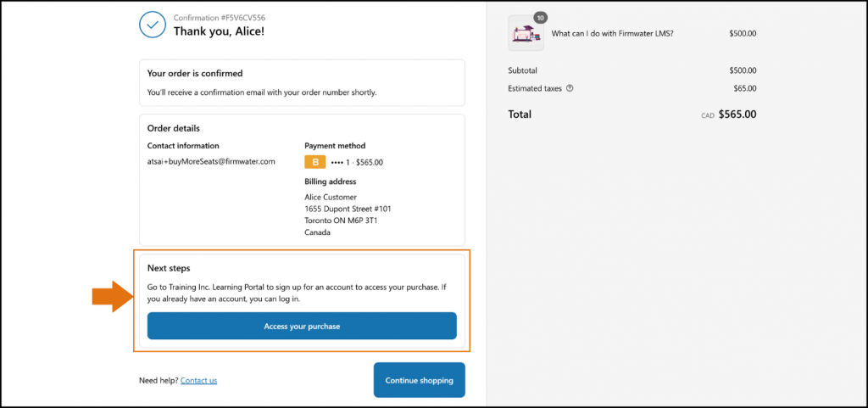
Task: Click the quantity badge showing 10
Action: click(540, 18)
